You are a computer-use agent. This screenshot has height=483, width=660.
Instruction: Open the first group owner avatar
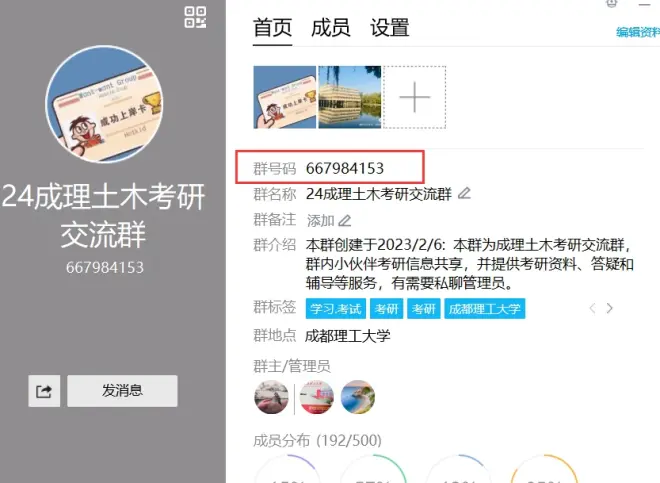272,397
